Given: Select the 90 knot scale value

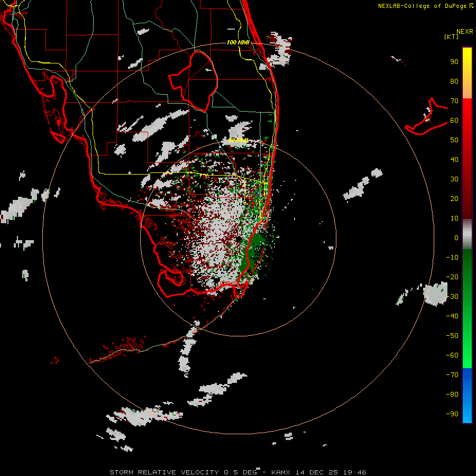Looking at the screenshot, I should coord(454,62).
